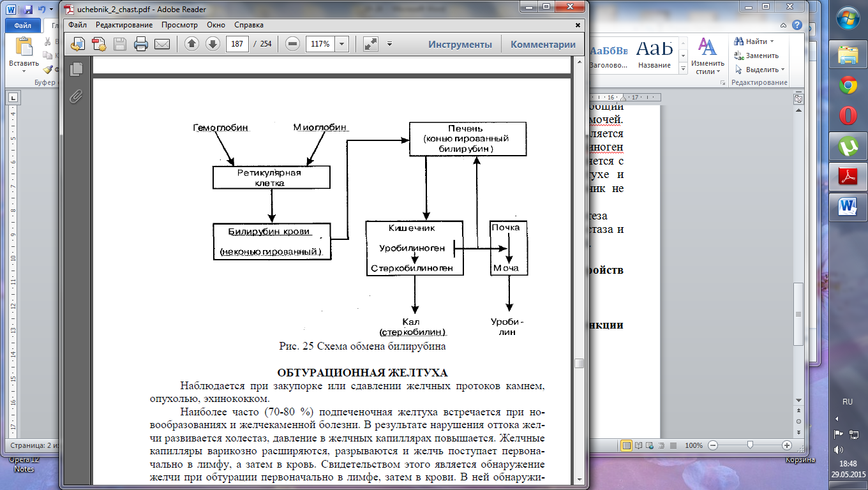
Task: Click the Windows Start orb
Action: (x=848, y=19)
